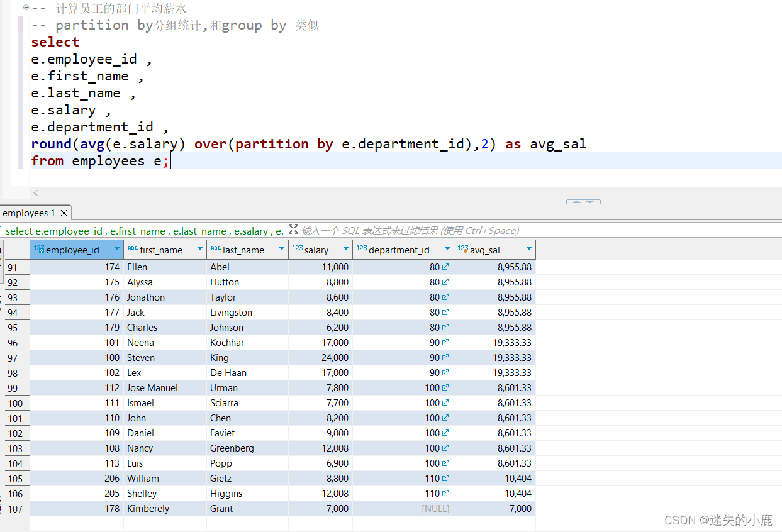Open employee_id column filter dropdown
Screen dimensions: 782x532
pyautogui.click(x=117, y=249)
